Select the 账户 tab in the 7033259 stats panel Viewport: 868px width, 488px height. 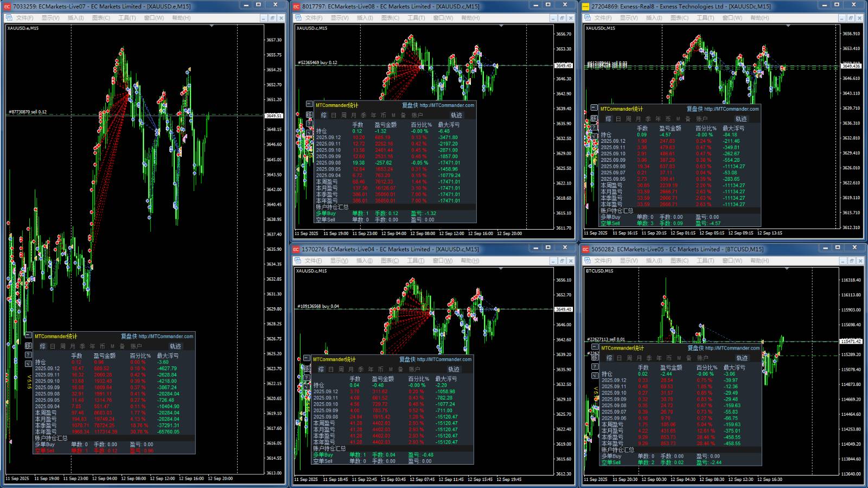136,346
